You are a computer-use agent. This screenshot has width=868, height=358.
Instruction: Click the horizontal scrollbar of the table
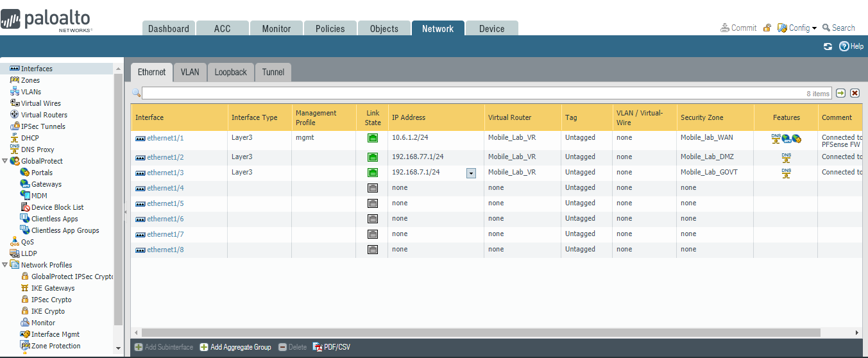click(481, 332)
